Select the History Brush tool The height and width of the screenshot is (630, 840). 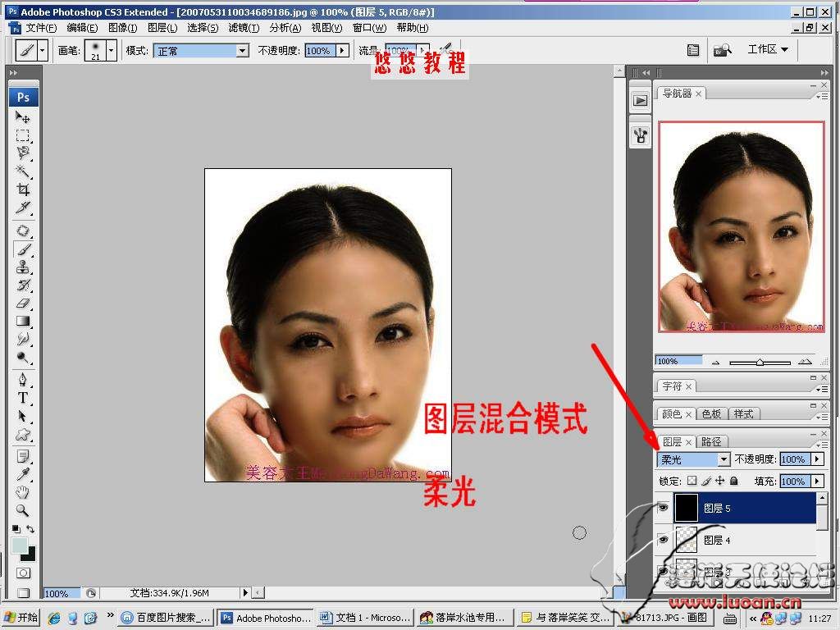(x=22, y=285)
